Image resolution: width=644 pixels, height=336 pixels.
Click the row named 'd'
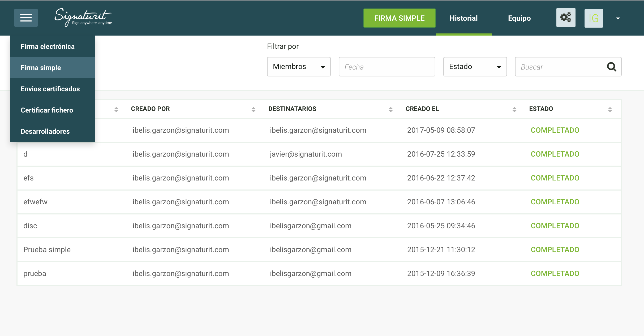click(319, 154)
